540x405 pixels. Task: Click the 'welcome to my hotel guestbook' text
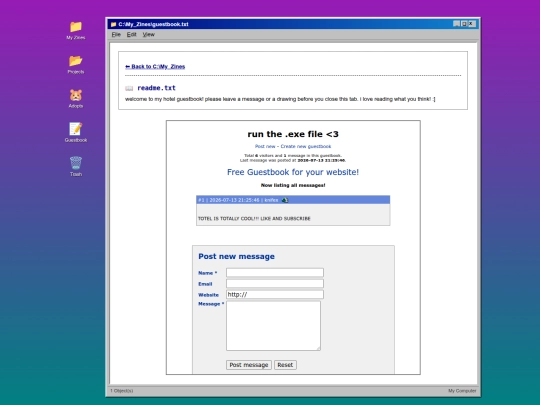280,99
